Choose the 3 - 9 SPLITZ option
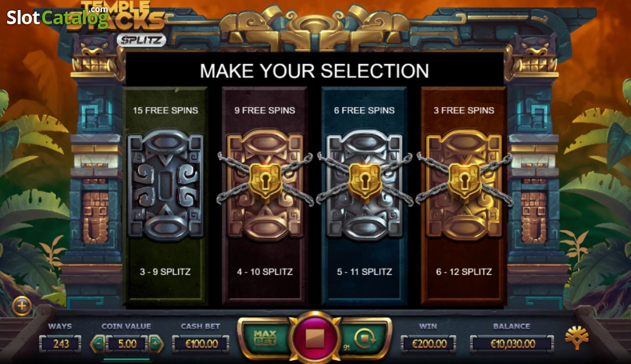Viewport: 631px width, 364px height. [x=166, y=272]
